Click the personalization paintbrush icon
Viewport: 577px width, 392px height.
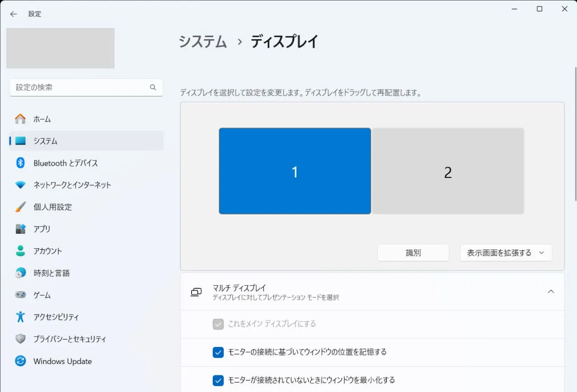coord(20,207)
